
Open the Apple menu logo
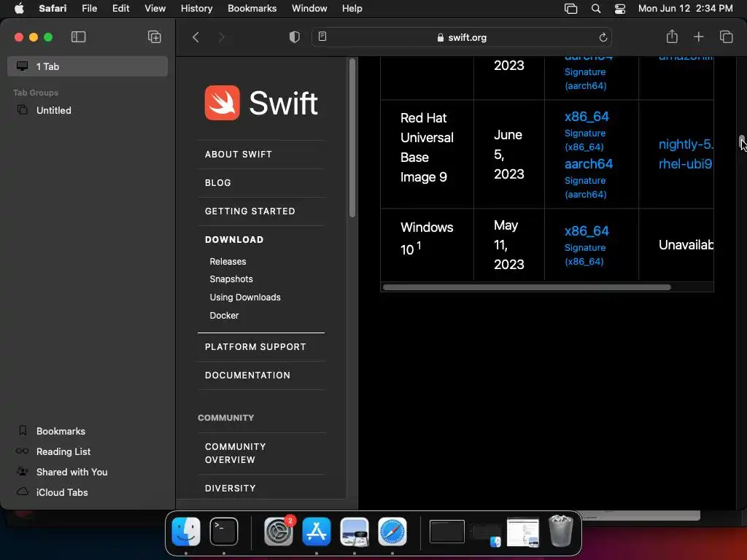point(19,8)
